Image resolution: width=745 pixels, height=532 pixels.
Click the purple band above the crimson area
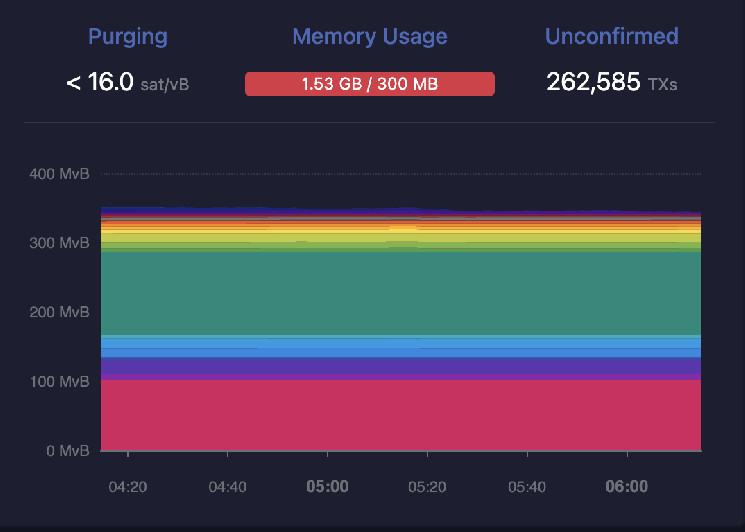click(x=400, y=367)
